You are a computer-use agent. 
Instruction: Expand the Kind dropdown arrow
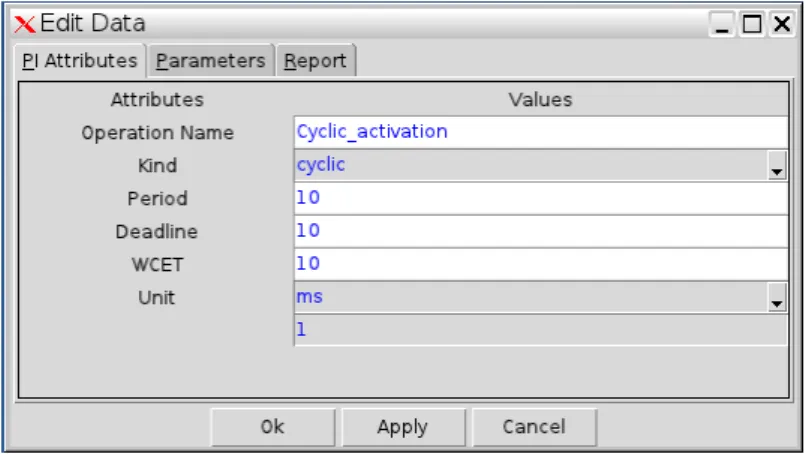click(x=777, y=166)
